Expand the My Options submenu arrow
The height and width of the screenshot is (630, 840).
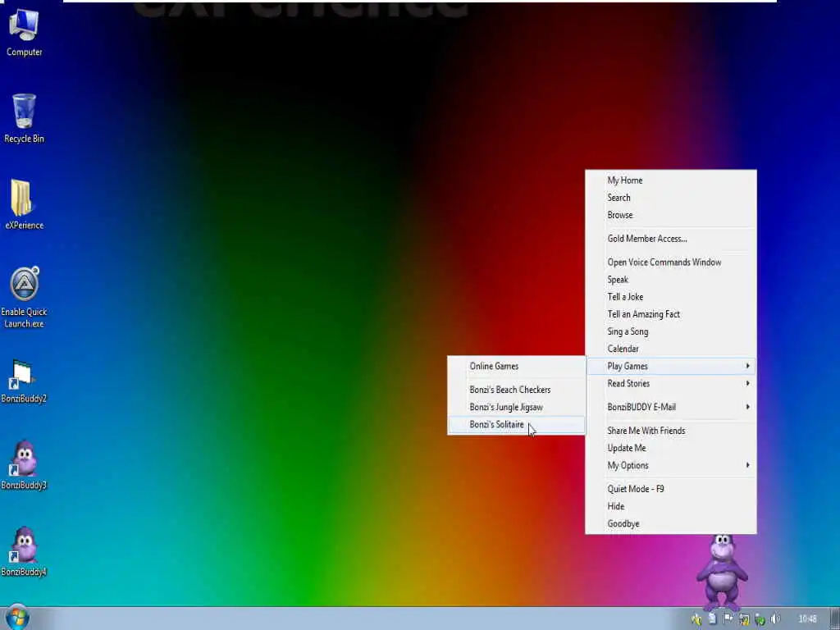(x=747, y=465)
